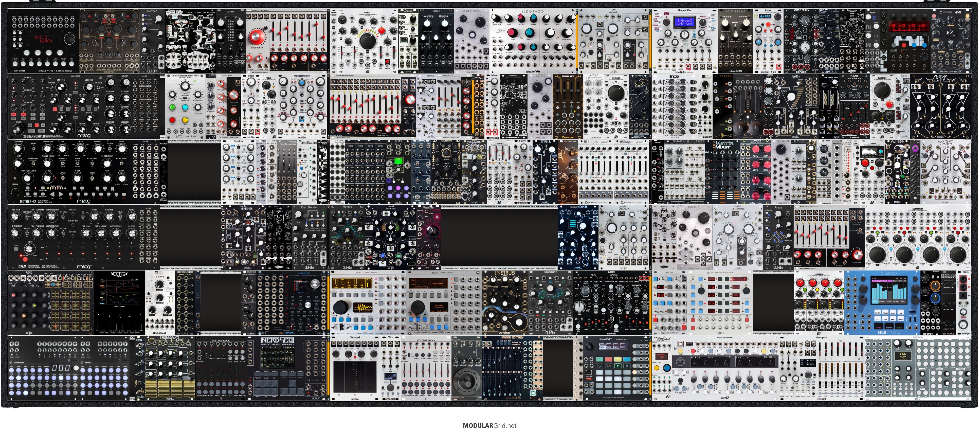The image size is (980, 431).
Task: Select the Sisters filter module
Action: pos(540,106)
